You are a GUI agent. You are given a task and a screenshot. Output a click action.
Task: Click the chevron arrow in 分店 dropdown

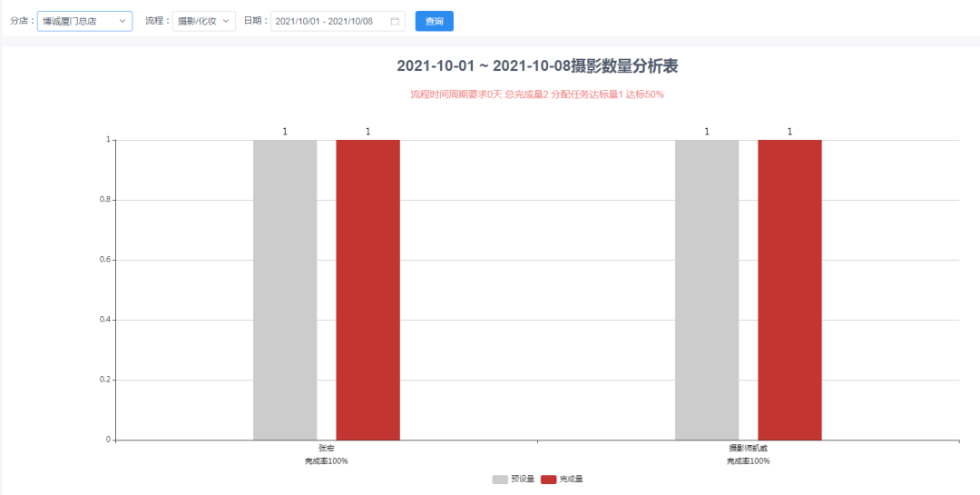(122, 21)
